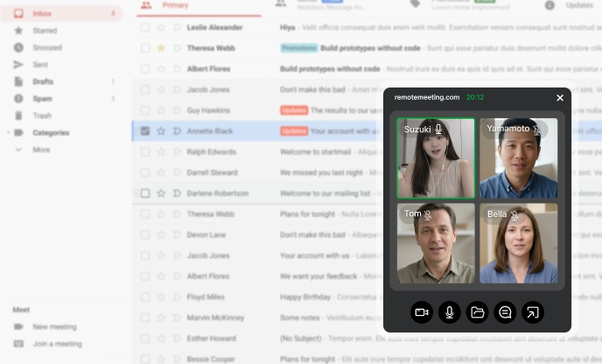Open the shared files folder icon
Viewport: 602px width, 364px height.
pyautogui.click(x=477, y=312)
